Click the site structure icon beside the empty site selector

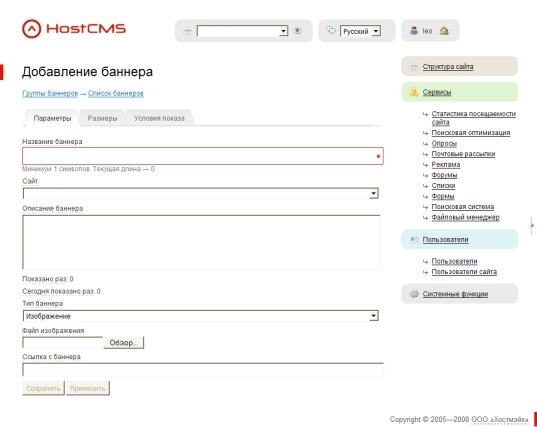point(187,32)
